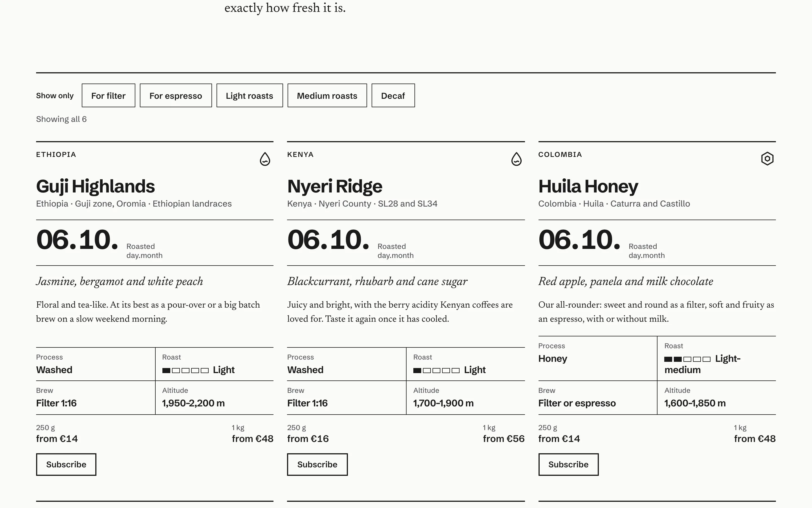812x508 pixels.
Task: Click the Huila Honey roast level bar
Action: point(687,359)
